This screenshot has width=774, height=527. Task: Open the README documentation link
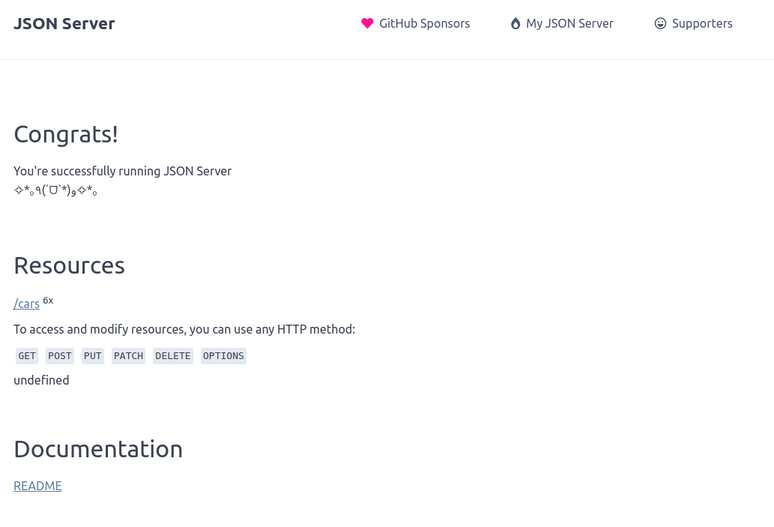point(38,486)
